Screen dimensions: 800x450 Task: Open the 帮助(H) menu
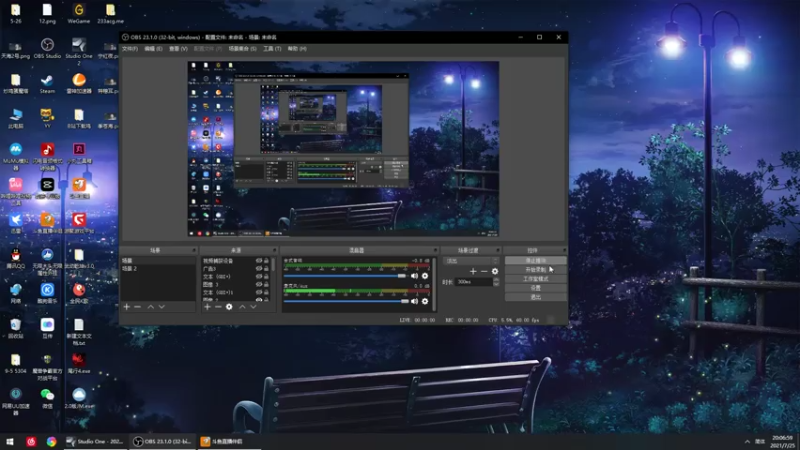coord(297,49)
